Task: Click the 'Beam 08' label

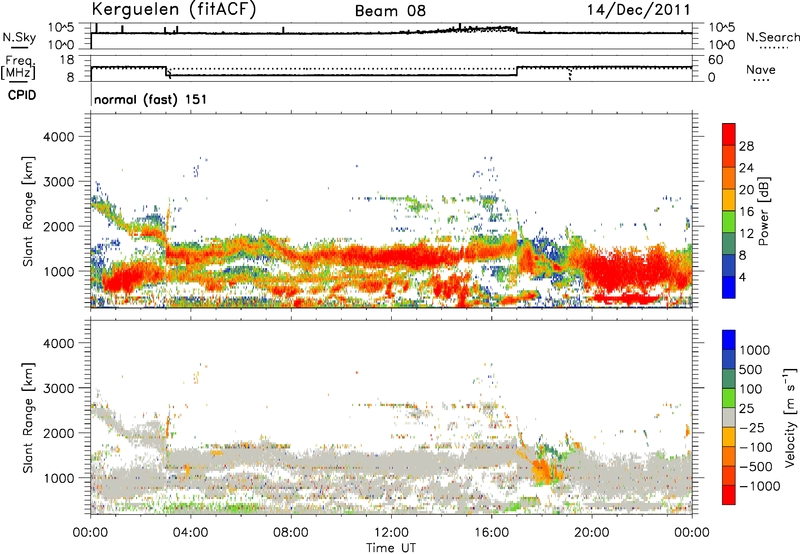Action: click(x=390, y=11)
